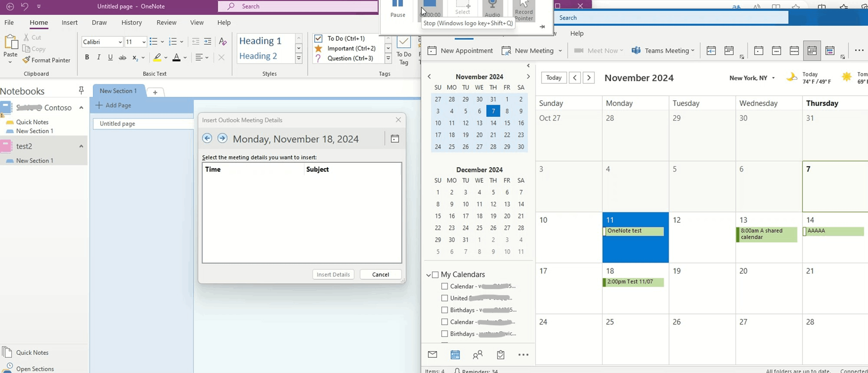Switch Outlook to Day view icon
Screen dimensions: 868x373
[x=759, y=50]
